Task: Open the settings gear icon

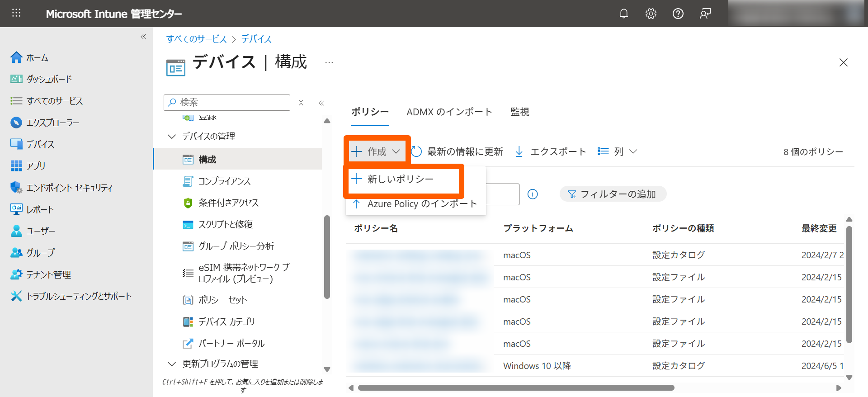Action: click(x=651, y=14)
